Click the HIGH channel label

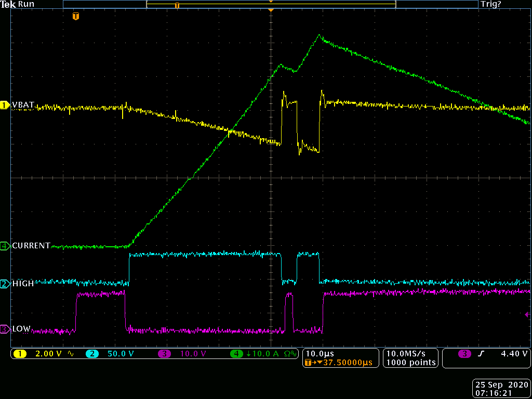click(23, 284)
